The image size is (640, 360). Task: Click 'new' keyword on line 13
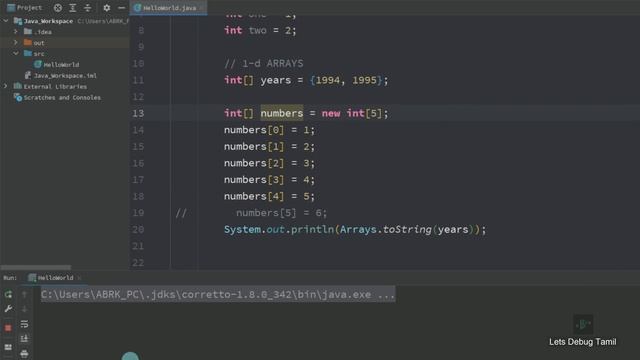coord(331,113)
